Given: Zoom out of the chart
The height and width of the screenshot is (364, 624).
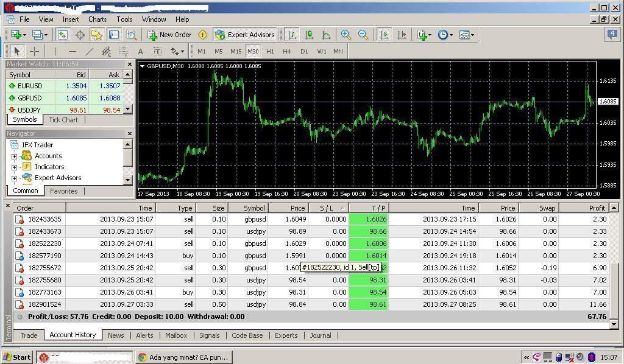Looking at the screenshot, I should tap(363, 35).
